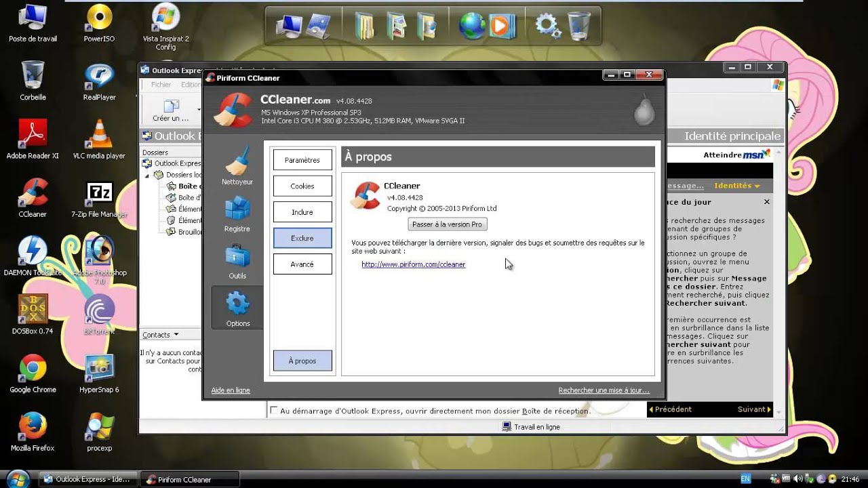Launch Adobe Reader XI from desktop

click(33, 140)
